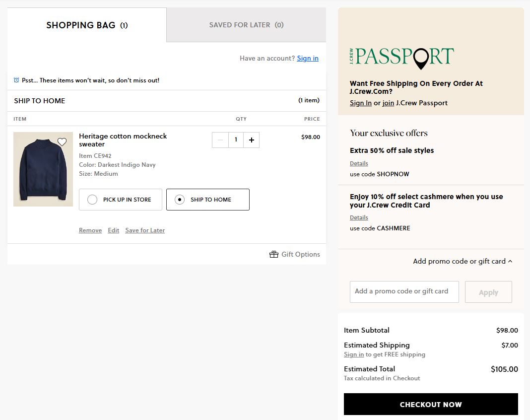This screenshot has height=420, width=530.
Task: Decrease quantity using the minus icon
Action: [220, 140]
